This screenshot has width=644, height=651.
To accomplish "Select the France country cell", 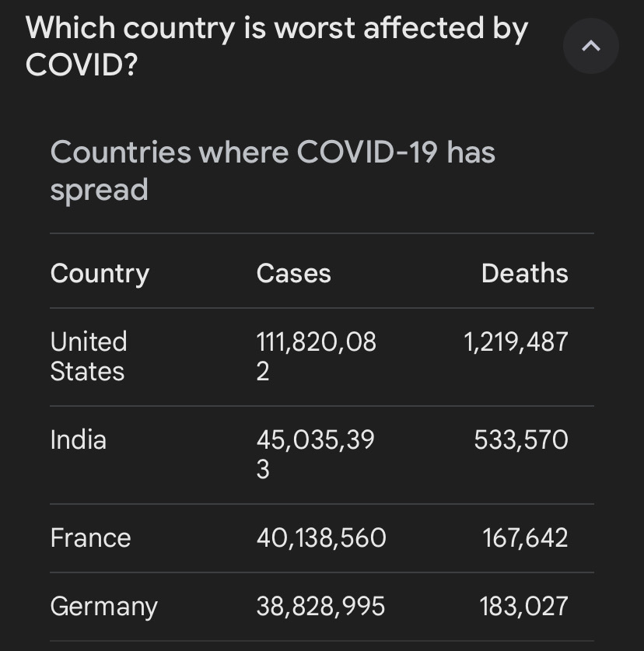I will click(90, 538).
